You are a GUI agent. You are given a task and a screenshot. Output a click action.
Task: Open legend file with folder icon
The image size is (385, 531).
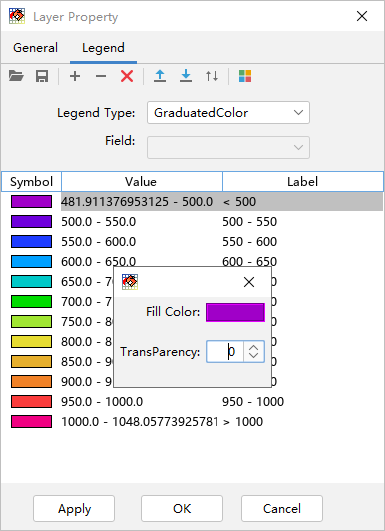pyautogui.click(x=16, y=76)
